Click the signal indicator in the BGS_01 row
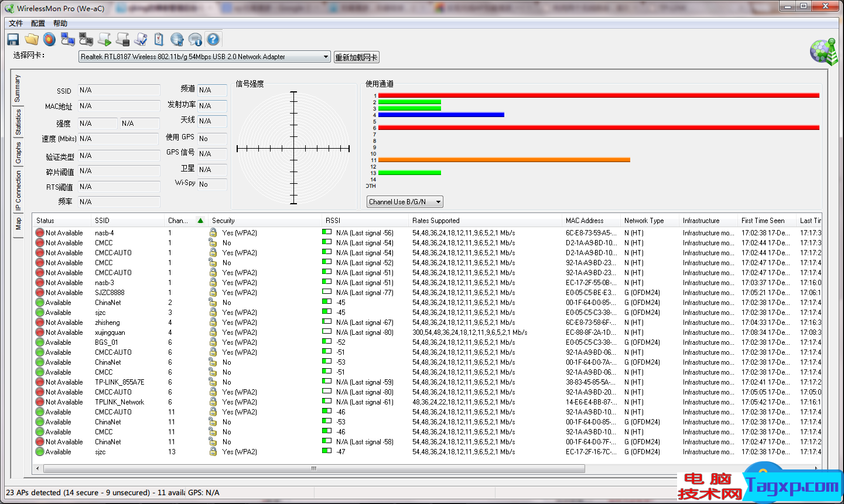This screenshot has height=504, width=844. (327, 342)
